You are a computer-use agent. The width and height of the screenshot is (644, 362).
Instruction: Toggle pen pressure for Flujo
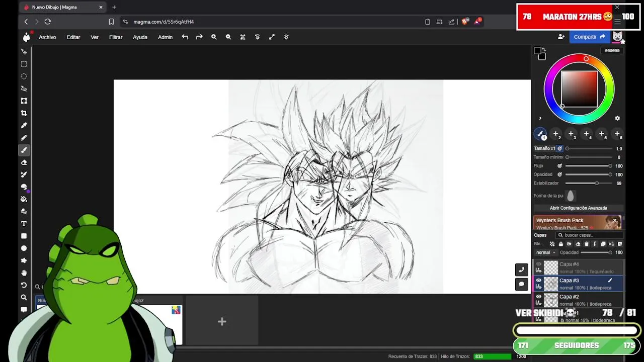(559, 166)
